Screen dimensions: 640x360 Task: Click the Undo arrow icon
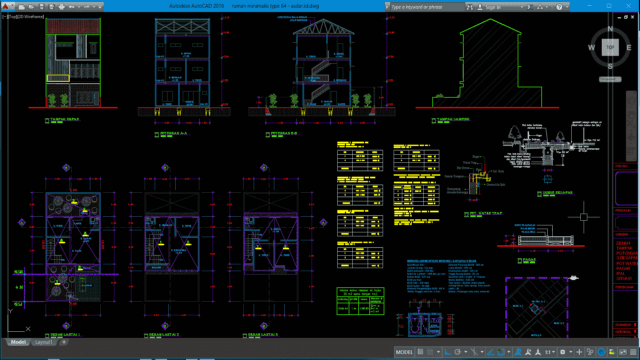click(x=71, y=7)
